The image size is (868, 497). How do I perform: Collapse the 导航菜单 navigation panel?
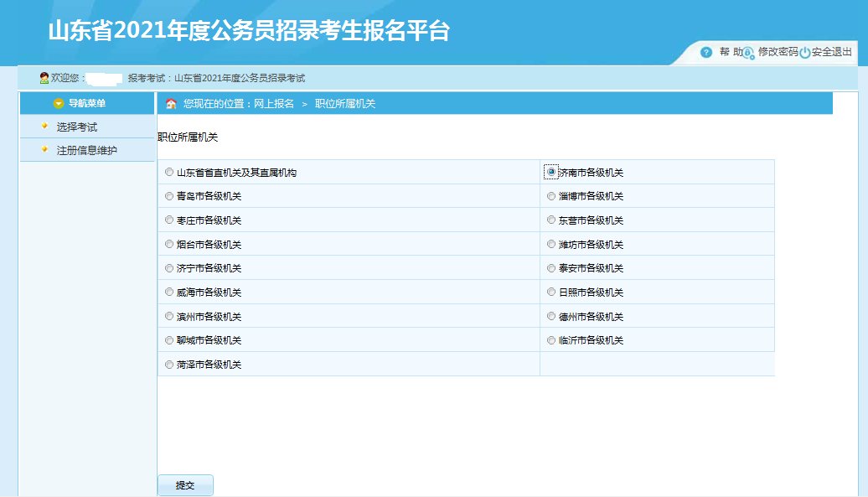tap(87, 103)
